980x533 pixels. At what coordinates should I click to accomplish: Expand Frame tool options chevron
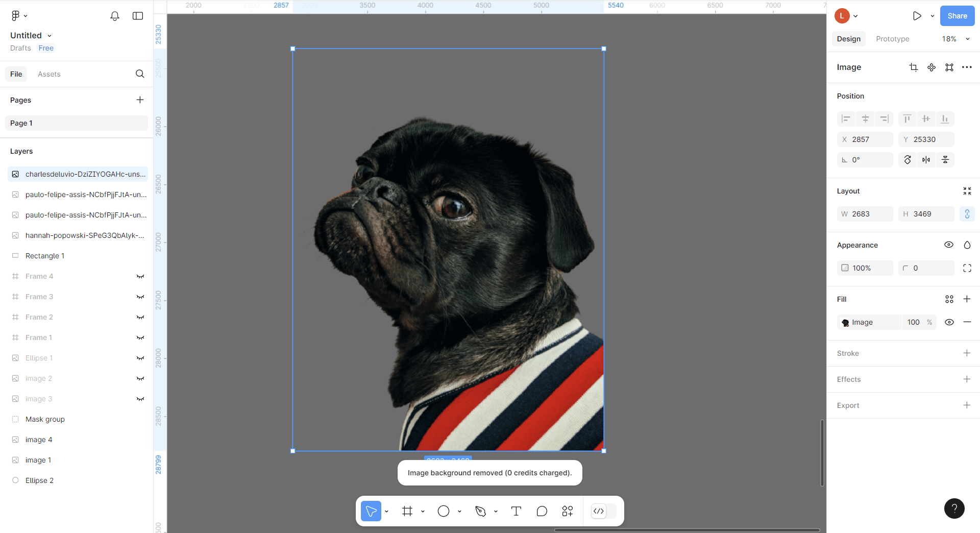423,511
